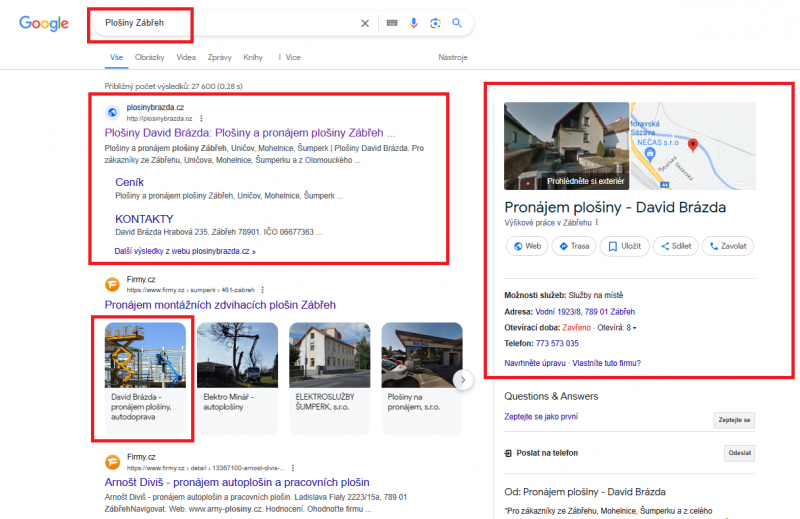Viewport: 800px width, 519px height.
Task: Click the Web button in business panel
Action: (527, 246)
